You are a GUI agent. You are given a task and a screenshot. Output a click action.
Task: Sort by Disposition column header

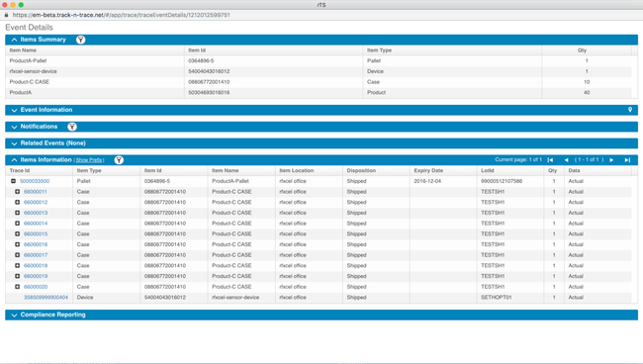(x=361, y=170)
